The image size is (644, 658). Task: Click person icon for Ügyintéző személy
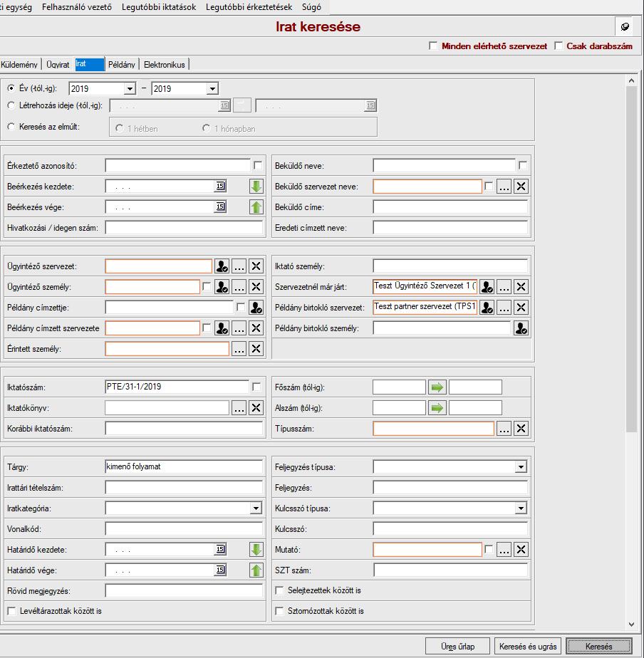222,286
